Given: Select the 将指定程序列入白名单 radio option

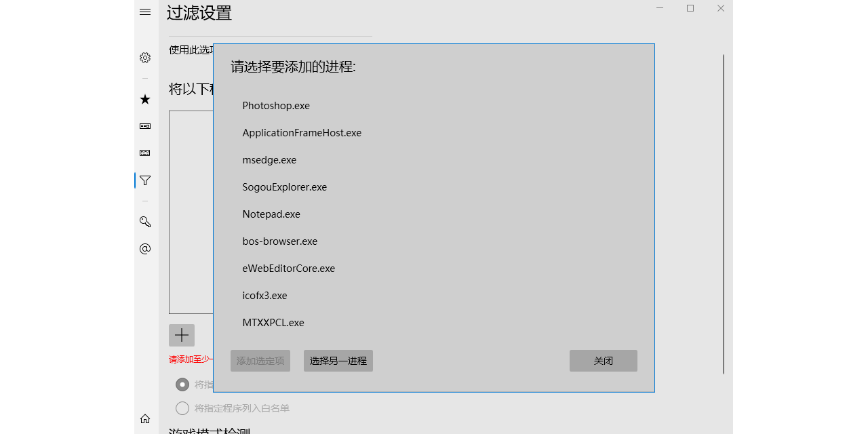Looking at the screenshot, I should tap(182, 408).
